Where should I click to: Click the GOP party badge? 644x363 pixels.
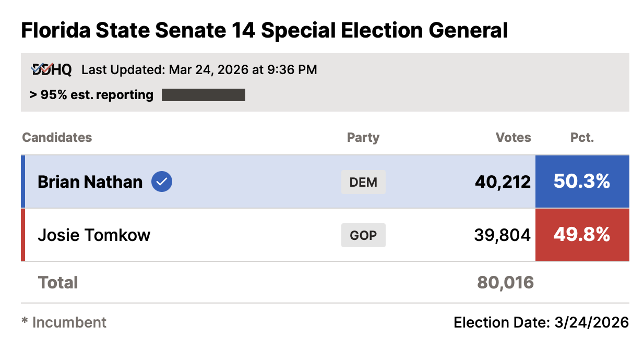coord(363,235)
